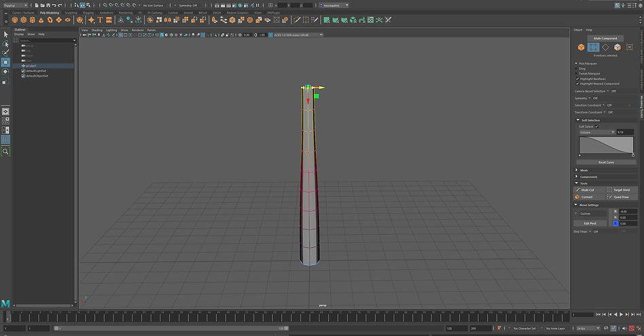Click the polygon plane shelf icon
Viewport: 644px width, 336px height.
[x=58, y=20]
